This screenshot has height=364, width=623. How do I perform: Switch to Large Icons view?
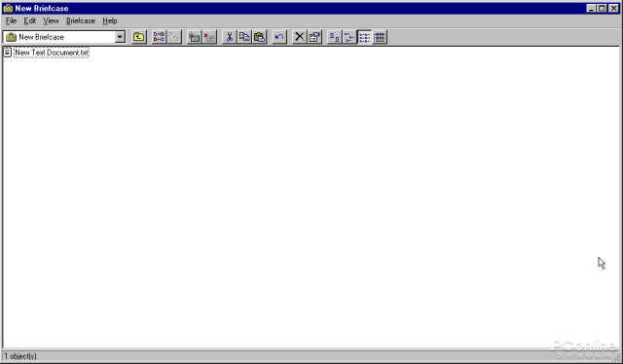(x=334, y=37)
